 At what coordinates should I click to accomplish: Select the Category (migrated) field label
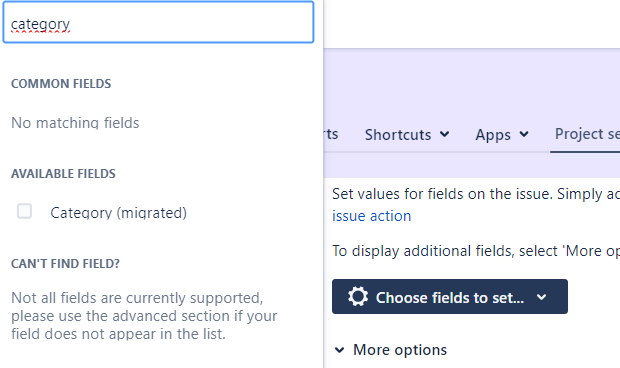click(x=118, y=213)
